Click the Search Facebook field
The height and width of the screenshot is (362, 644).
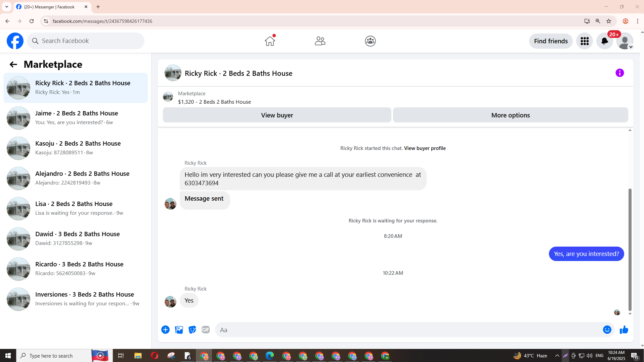point(86,41)
